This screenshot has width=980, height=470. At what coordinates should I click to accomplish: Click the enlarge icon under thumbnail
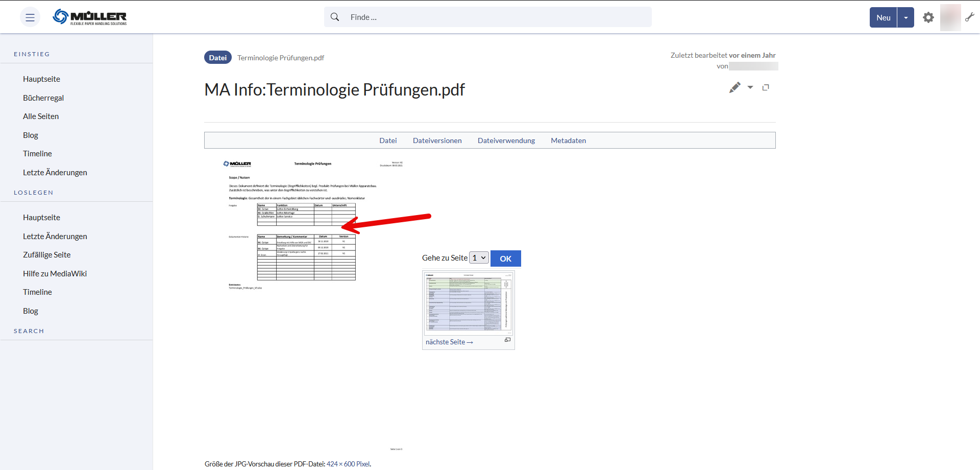[507, 340]
